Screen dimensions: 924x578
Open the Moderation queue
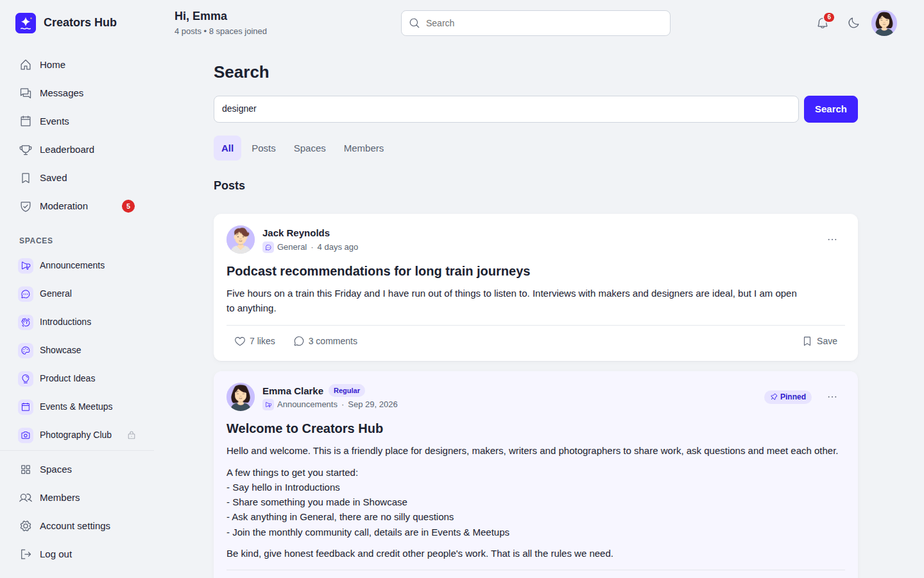77,206
